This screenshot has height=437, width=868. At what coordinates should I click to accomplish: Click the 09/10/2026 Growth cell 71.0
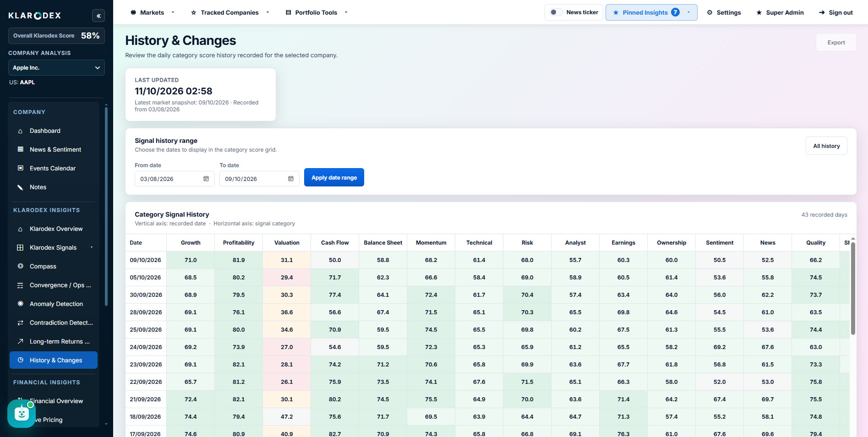(x=191, y=260)
